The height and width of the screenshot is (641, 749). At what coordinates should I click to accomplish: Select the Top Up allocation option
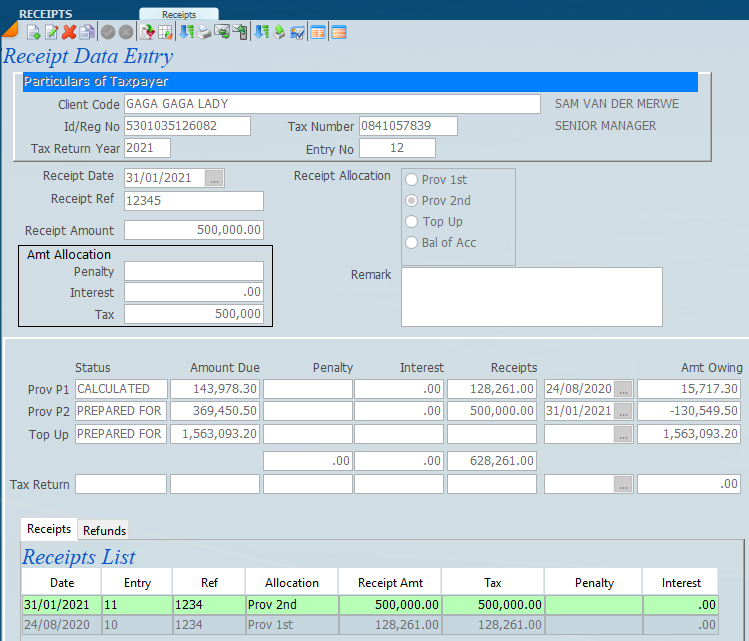pos(412,222)
